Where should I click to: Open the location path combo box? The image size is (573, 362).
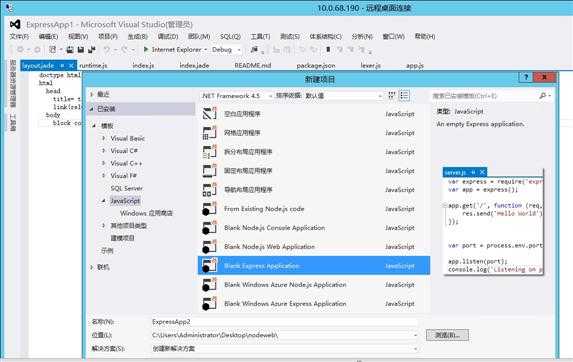coord(415,335)
